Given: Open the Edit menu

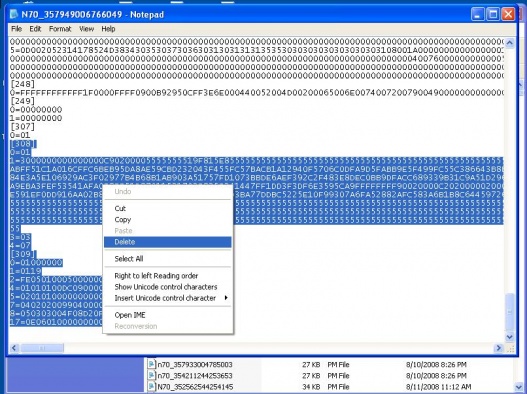Looking at the screenshot, I should point(35,29).
